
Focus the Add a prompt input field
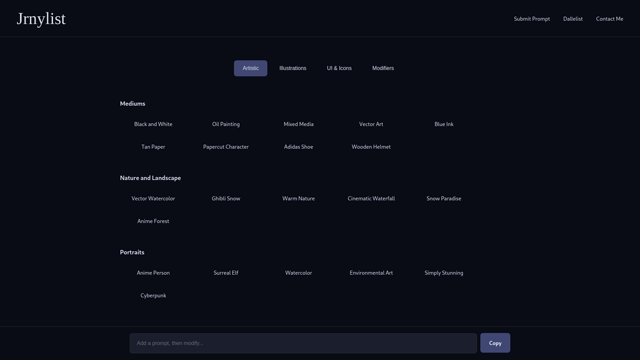tap(303, 343)
